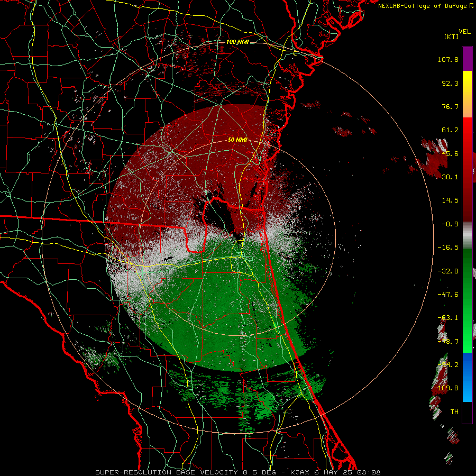Click the VEL legend title
This screenshot has height=476, width=476.
[x=464, y=32]
